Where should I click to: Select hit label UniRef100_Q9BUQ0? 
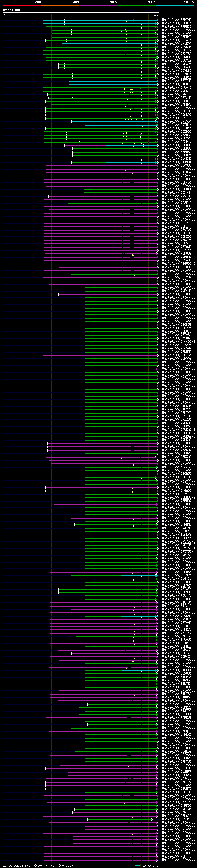(177, 257)
